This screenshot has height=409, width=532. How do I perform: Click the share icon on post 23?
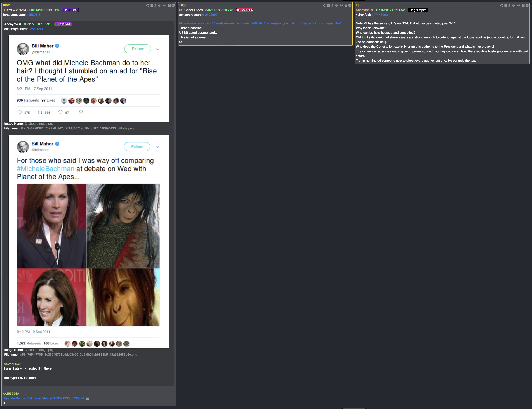click(501, 5)
